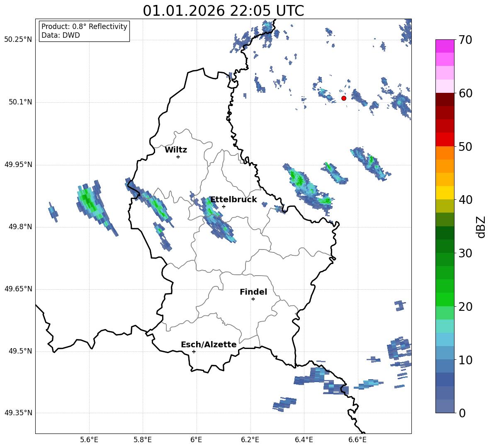Click the Findel location cross marker
Screen dimensions: 491x448
(253, 299)
